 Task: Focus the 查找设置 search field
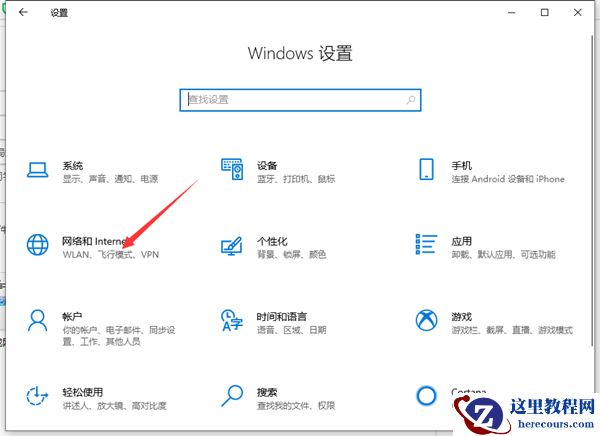click(300, 100)
